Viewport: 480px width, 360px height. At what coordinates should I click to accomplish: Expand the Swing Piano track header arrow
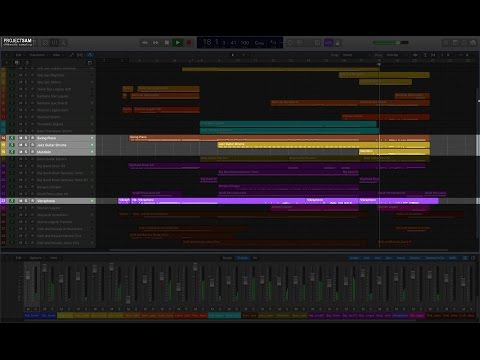click(x=92, y=138)
